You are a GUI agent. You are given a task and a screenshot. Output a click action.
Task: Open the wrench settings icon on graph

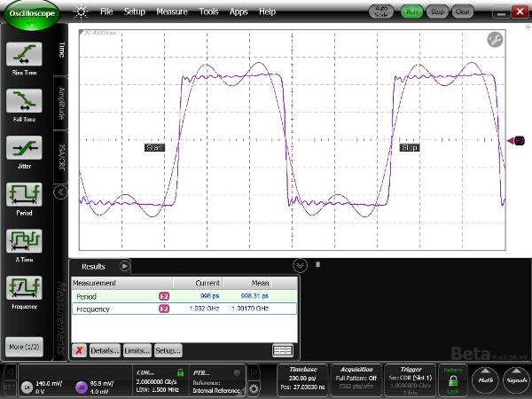tap(495, 40)
